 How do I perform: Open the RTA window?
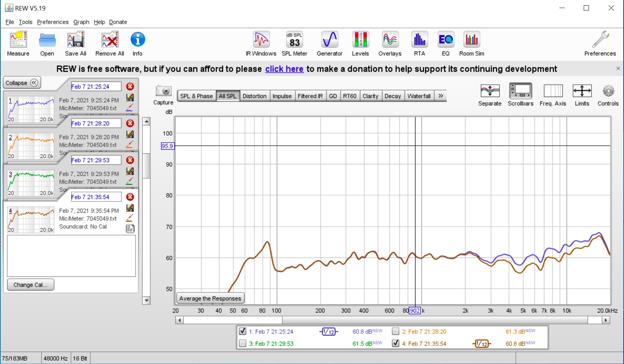pos(419,43)
